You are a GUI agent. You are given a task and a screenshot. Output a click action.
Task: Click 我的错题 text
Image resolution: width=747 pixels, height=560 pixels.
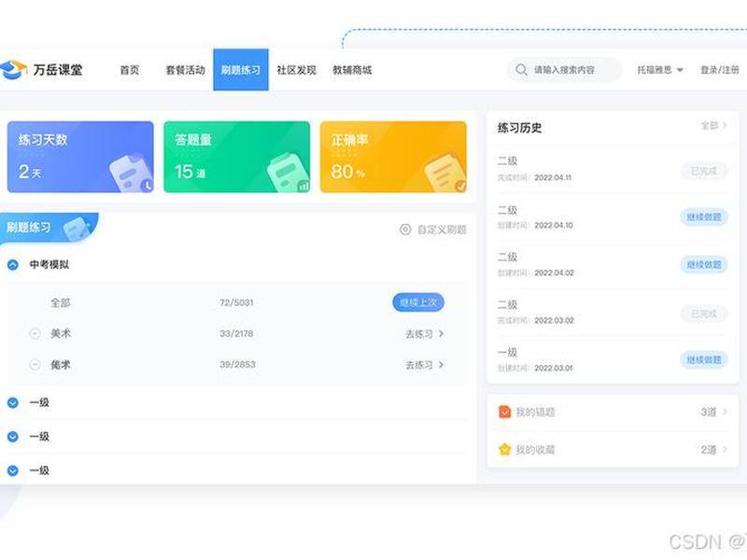click(535, 412)
